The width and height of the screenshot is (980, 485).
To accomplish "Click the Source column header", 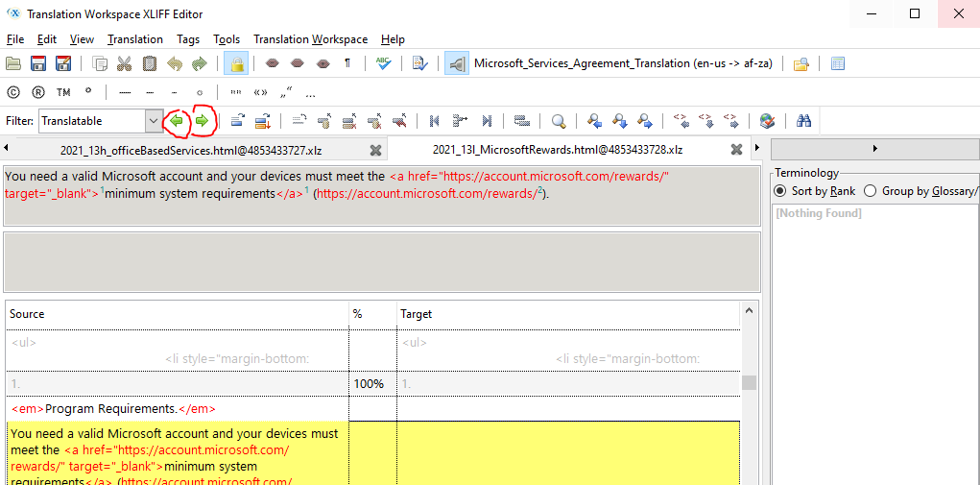I will [178, 314].
